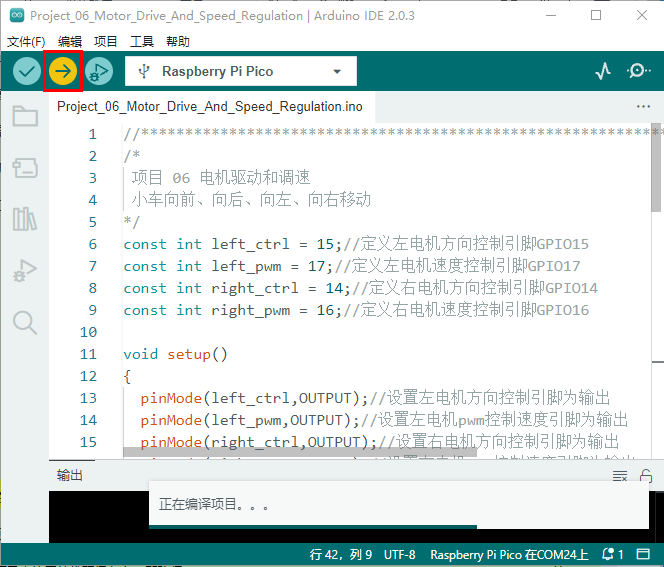Click Raspberry Pi Pico 在COM24上 status entry
The height and width of the screenshot is (567, 664).
(x=509, y=554)
